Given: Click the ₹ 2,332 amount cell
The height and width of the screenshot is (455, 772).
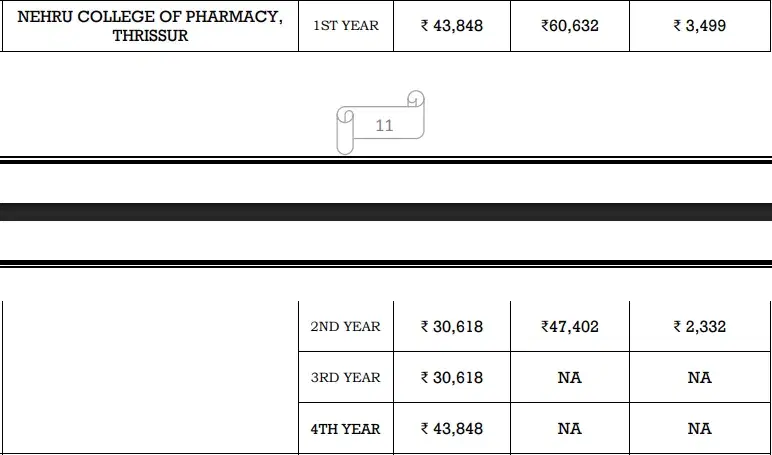Looking at the screenshot, I should (700, 327).
